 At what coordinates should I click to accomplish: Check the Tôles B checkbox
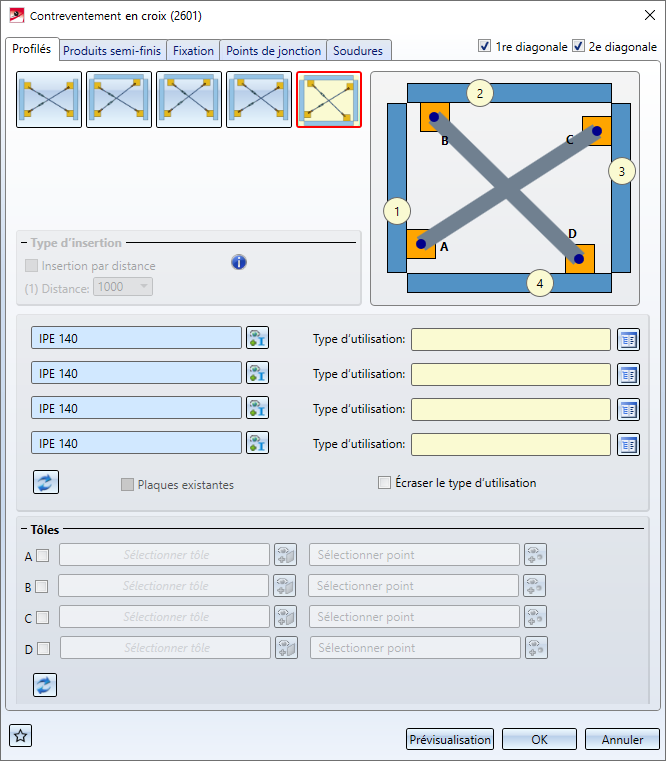42,587
